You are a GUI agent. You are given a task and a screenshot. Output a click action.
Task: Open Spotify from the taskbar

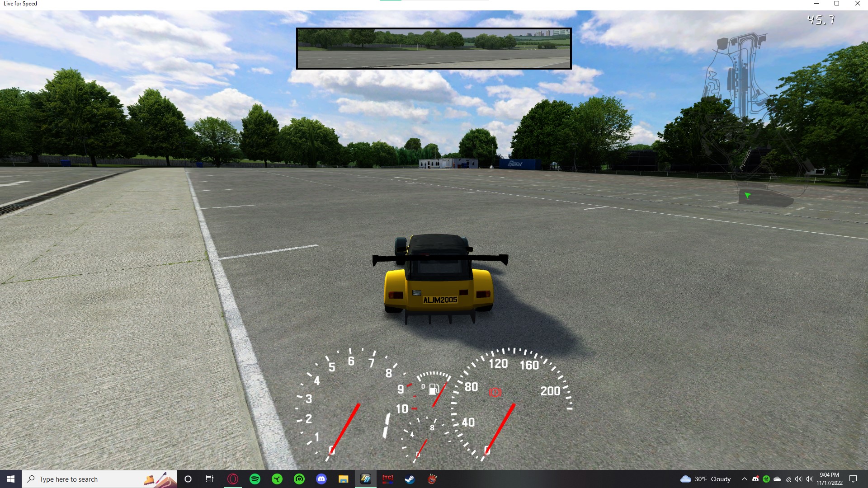[x=255, y=479]
